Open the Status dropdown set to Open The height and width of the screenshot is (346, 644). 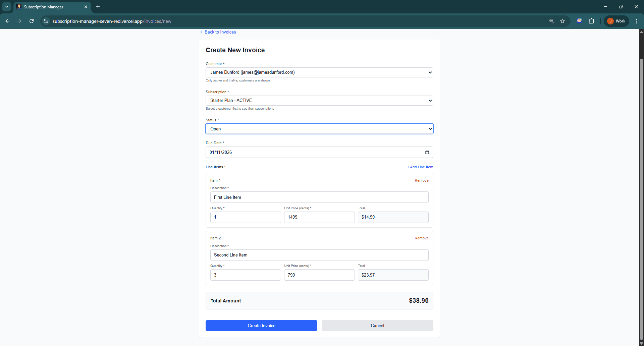click(x=319, y=129)
